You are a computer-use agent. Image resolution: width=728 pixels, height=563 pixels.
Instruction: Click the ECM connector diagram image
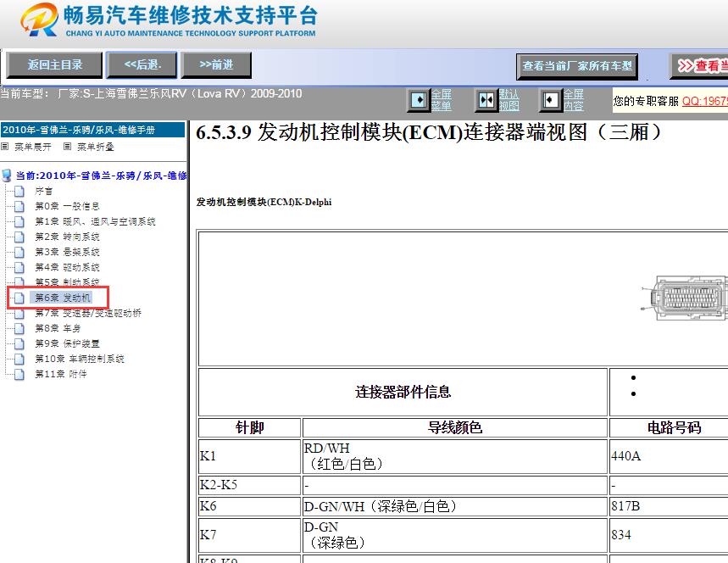tap(685, 298)
